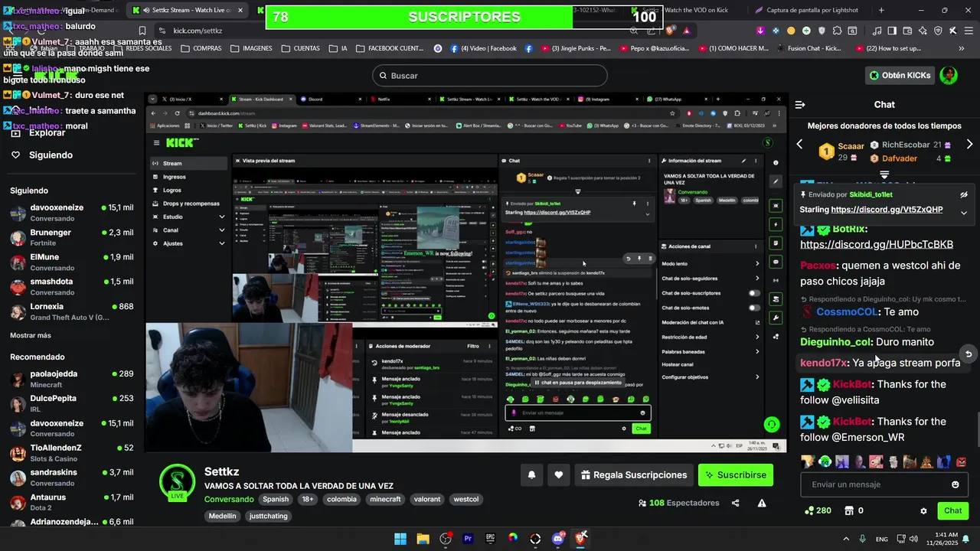Select the justtchating tag
The image size is (980, 551).
268,516
